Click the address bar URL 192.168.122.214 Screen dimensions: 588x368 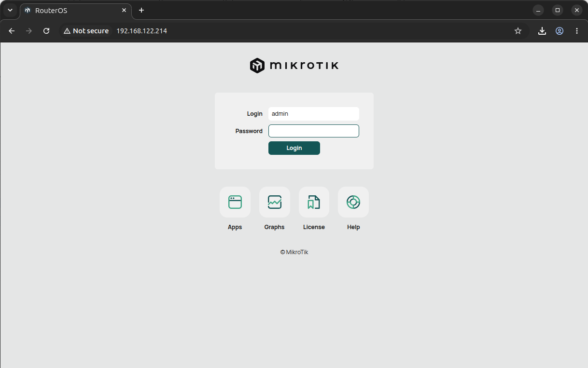(142, 31)
